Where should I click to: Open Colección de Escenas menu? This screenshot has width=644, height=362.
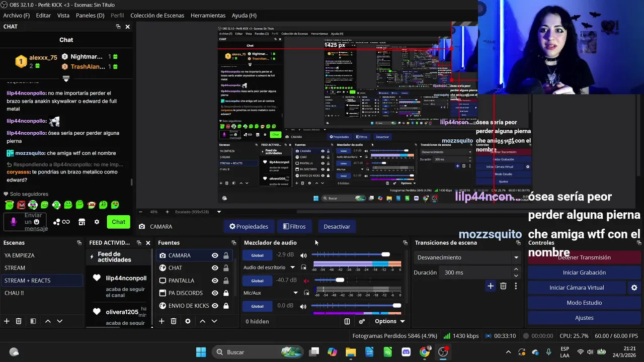pyautogui.click(x=157, y=16)
